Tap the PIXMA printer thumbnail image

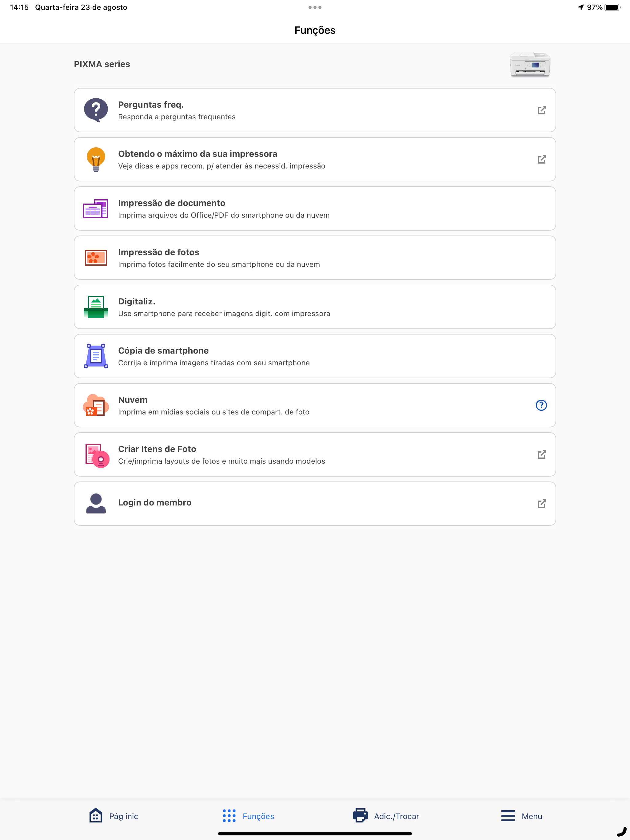tap(530, 64)
